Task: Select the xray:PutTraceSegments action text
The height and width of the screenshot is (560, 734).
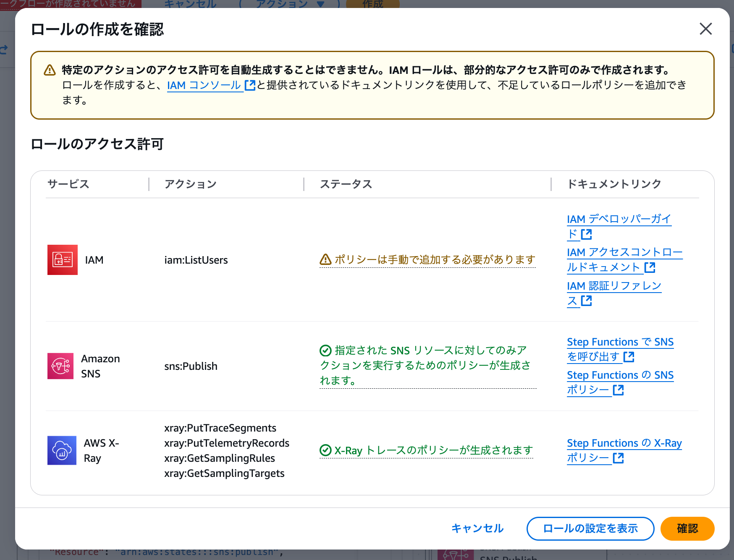Action: [220, 428]
